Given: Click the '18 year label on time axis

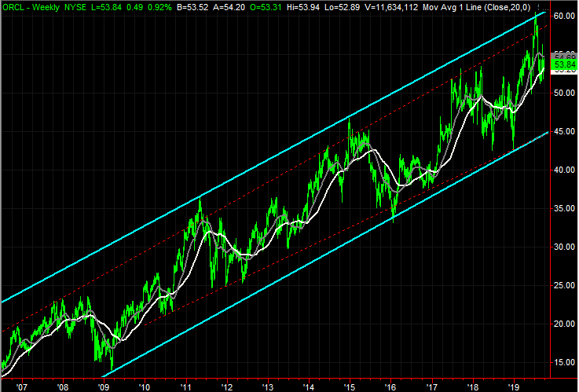Looking at the screenshot, I should [473, 387].
